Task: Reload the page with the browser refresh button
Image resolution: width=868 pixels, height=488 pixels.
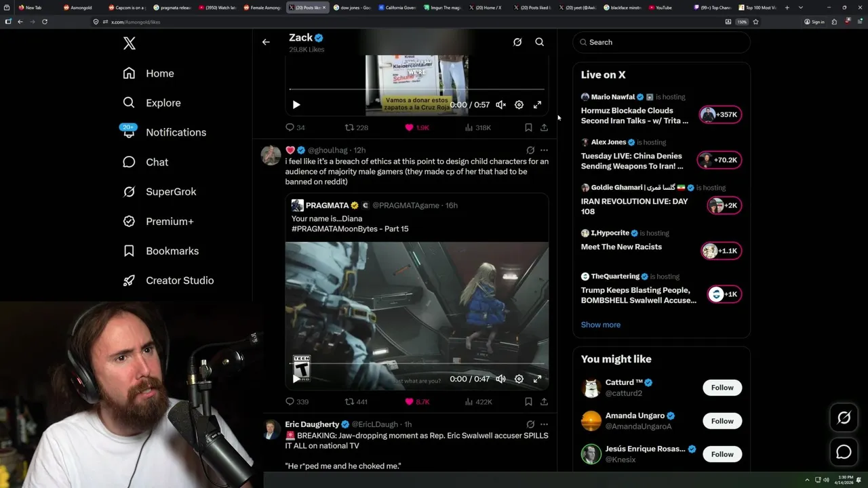Action: pos(45,22)
